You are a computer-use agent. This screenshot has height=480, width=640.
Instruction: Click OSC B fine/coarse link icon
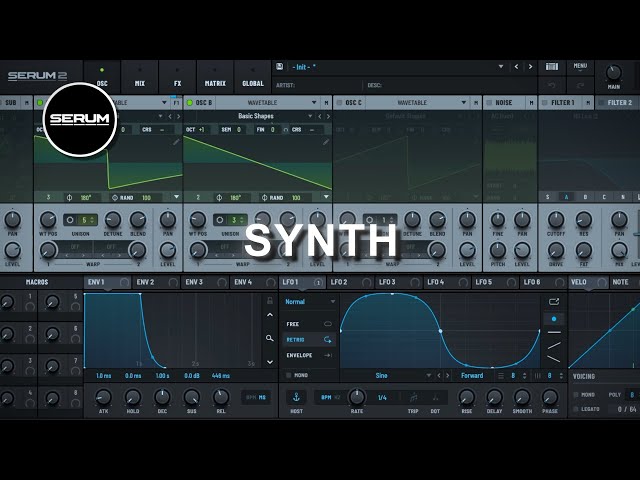[285, 130]
